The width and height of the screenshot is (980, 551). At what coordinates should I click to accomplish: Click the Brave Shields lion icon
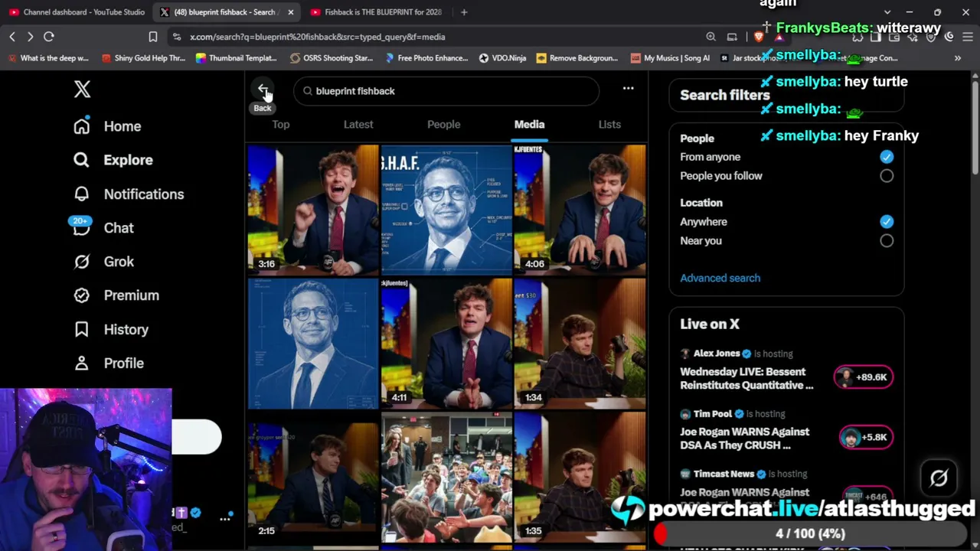click(x=759, y=37)
